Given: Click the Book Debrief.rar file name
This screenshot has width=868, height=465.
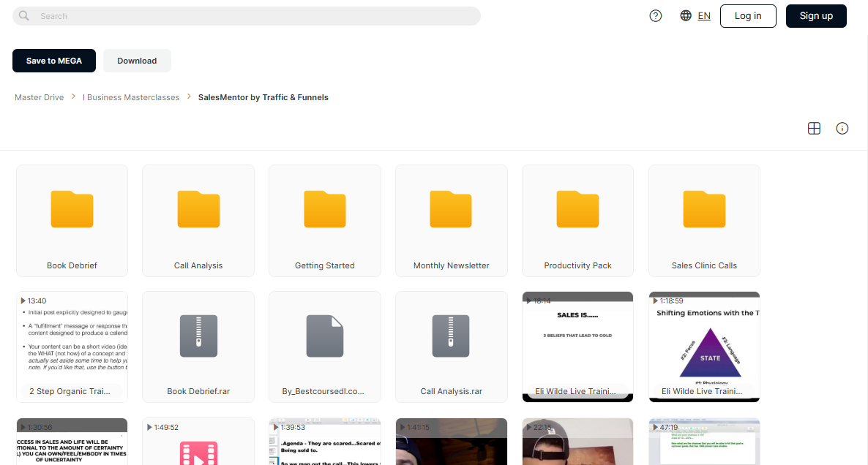Looking at the screenshot, I should 198,391.
